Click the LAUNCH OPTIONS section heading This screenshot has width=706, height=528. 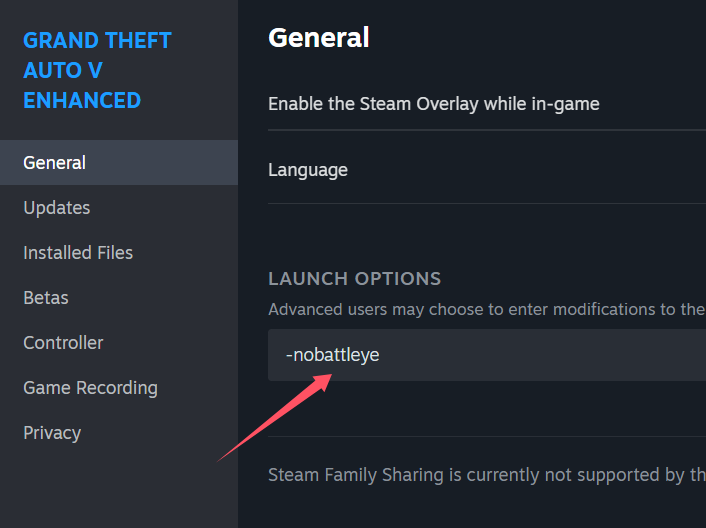coord(354,279)
